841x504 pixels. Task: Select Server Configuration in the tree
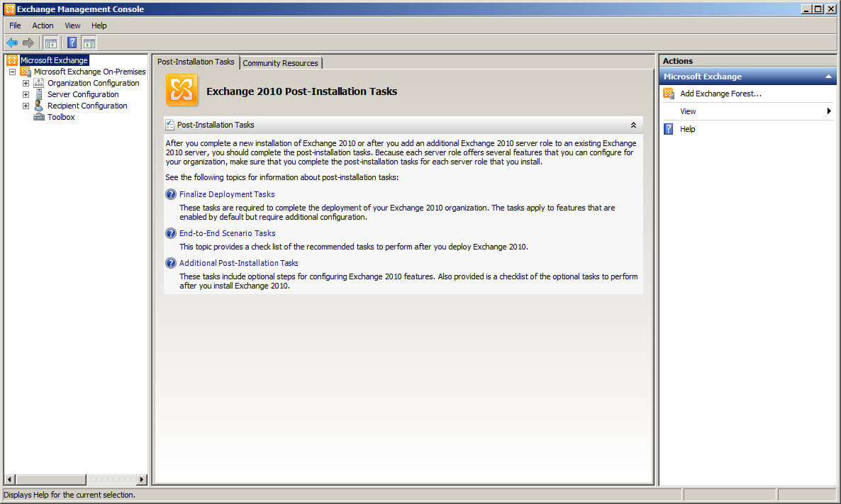click(x=83, y=94)
